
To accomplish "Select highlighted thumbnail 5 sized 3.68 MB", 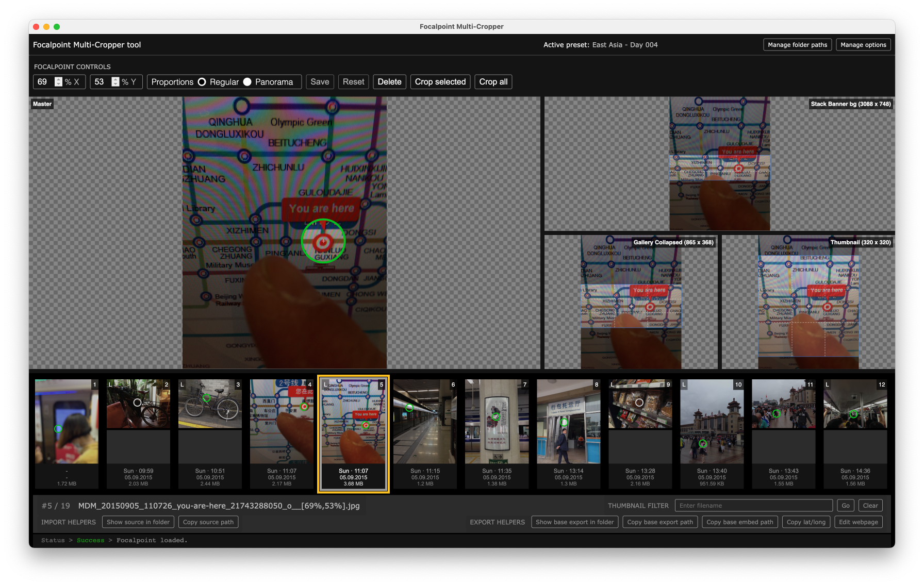I will pyautogui.click(x=353, y=434).
